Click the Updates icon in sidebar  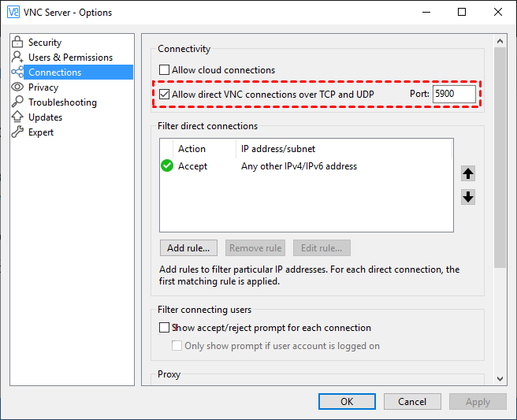point(17,117)
